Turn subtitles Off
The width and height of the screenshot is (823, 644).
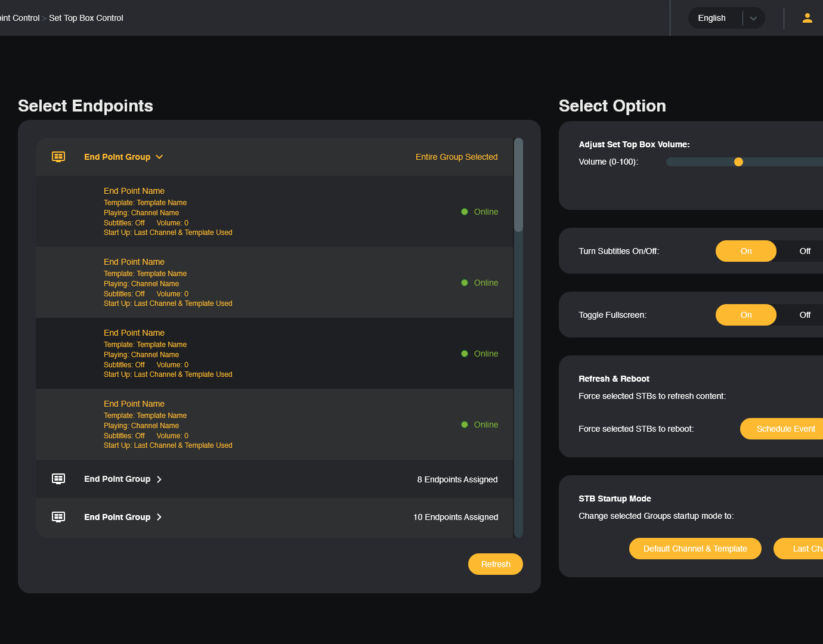(x=805, y=251)
